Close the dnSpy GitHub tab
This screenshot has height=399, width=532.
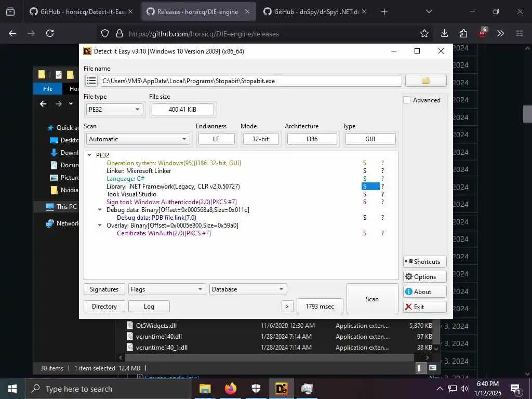pos(364,12)
